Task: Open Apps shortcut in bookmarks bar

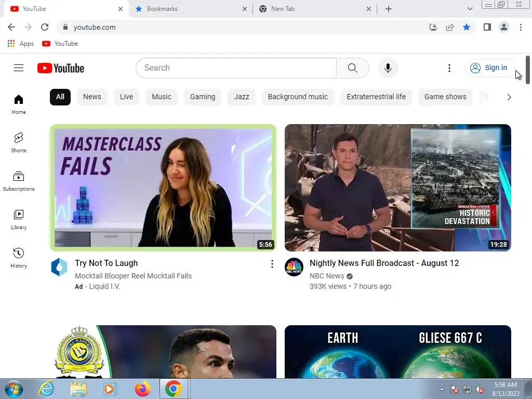Action: [x=20, y=44]
